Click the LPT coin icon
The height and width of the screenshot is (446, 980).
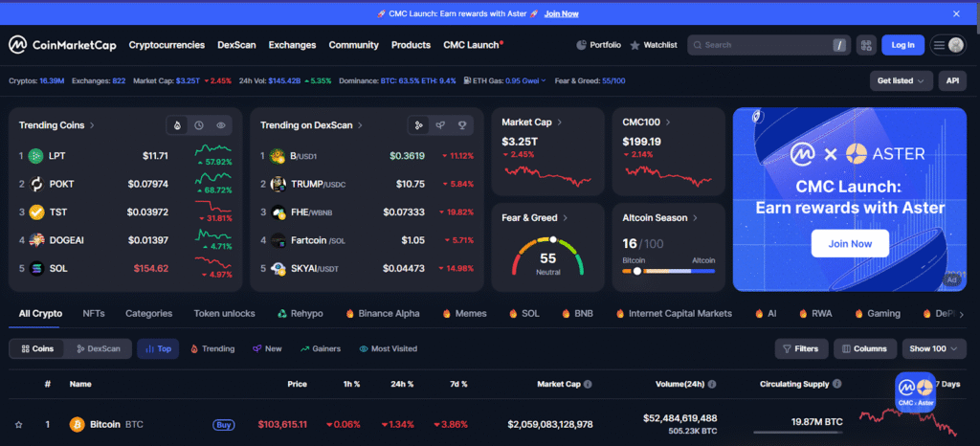(x=37, y=156)
